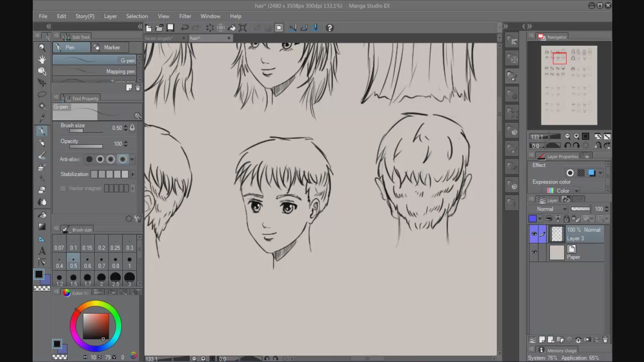Open the layer blending mode Normal dropdown
Viewport: 644px width, 362px height.
[551, 209]
